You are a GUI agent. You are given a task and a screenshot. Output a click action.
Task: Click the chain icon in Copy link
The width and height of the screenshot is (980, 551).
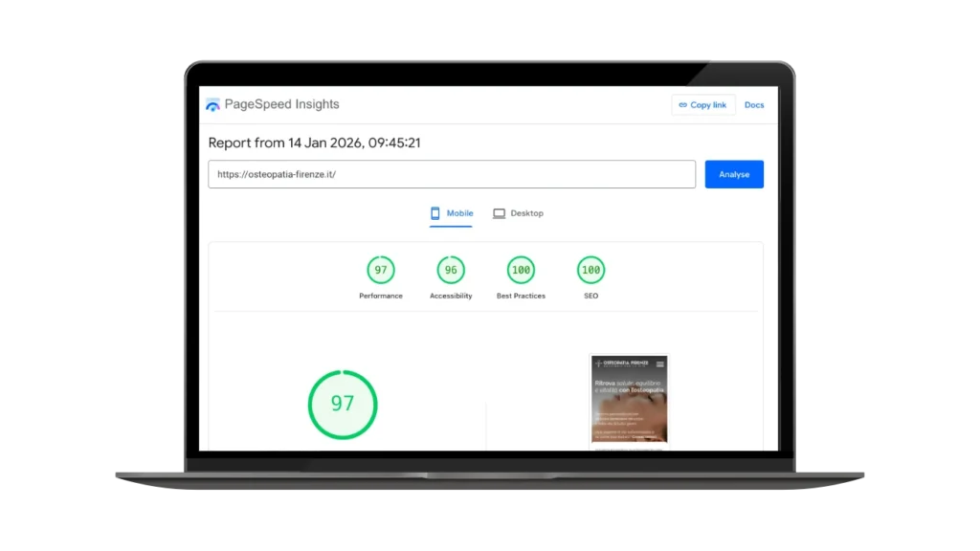[x=682, y=105]
